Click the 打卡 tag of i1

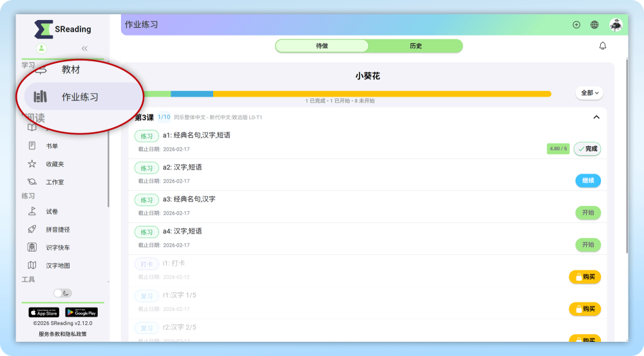pos(147,265)
